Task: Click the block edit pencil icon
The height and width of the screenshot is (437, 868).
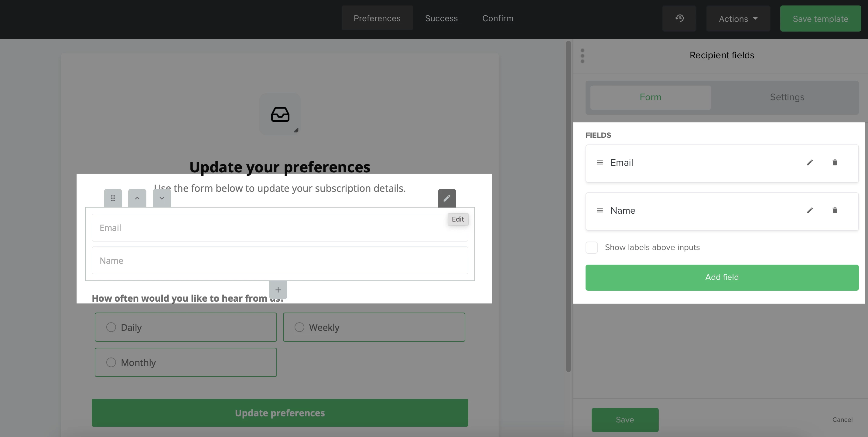Action: (x=447, y=198)
